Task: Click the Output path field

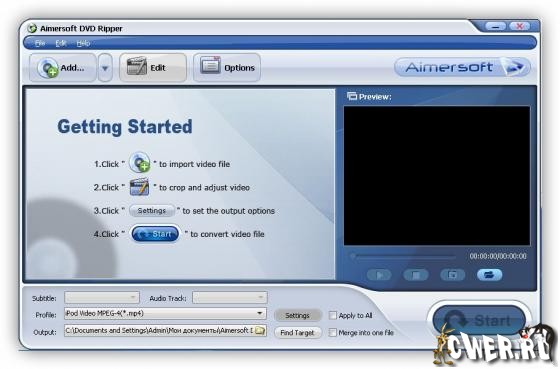Action: pos(159,330)
